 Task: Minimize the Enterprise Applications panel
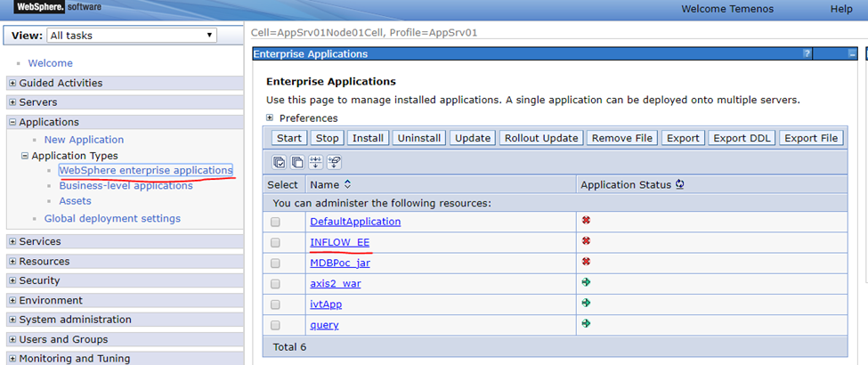852,54
